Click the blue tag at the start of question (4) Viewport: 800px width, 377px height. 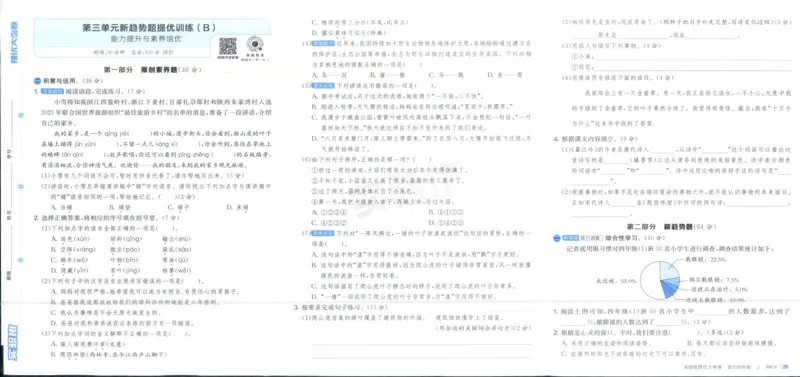click(x=322, y=44)
